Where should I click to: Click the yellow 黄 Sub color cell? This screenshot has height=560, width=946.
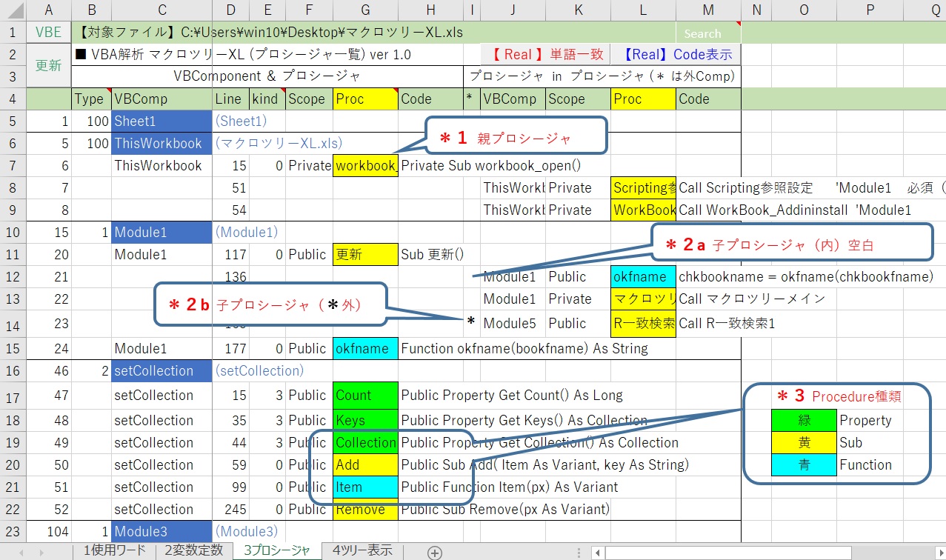[x=804, y=442]
